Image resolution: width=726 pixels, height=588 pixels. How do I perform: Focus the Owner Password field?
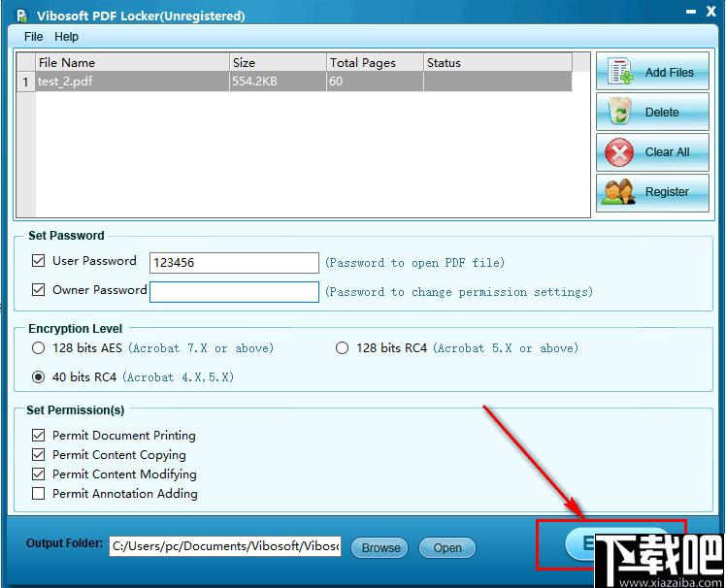[234, 292]
